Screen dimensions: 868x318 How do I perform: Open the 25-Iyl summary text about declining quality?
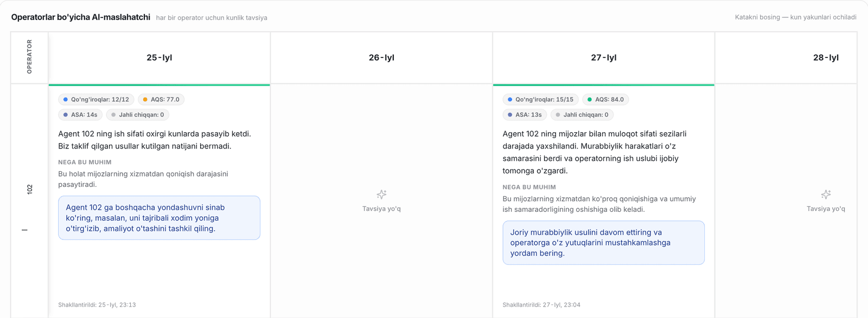[x=155, y=140]
